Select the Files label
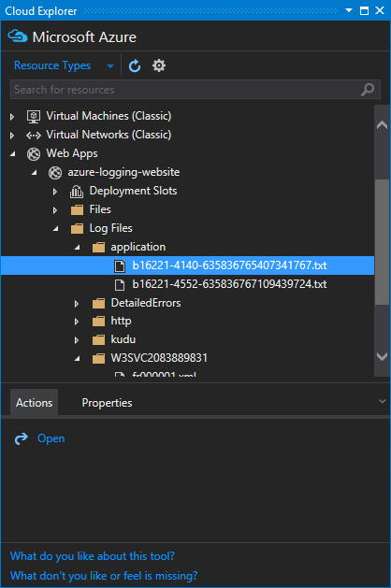 (x=100, y=209)
